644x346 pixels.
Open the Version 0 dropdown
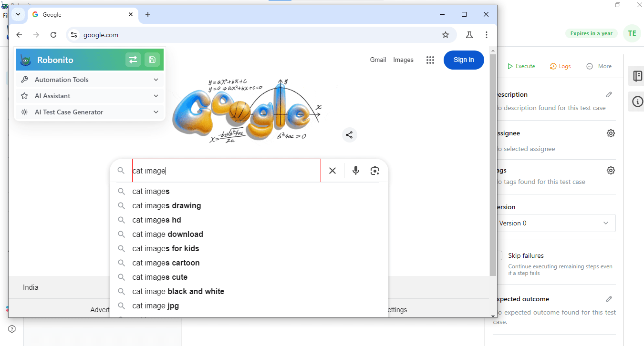[x=555, y=223]
